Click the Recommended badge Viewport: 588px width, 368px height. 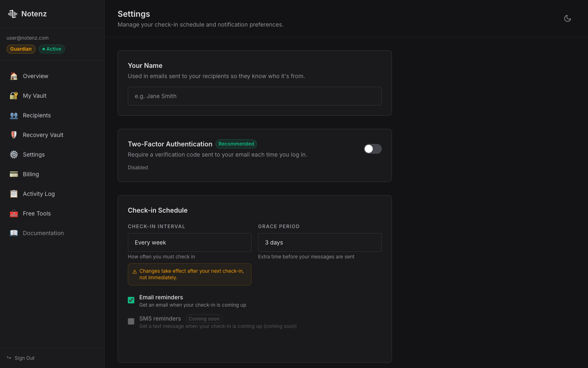[x=236, y=144]
